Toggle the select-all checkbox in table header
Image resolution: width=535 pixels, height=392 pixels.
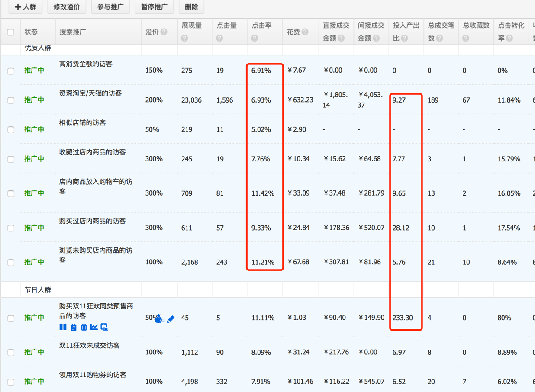click(x=11, y=32)
